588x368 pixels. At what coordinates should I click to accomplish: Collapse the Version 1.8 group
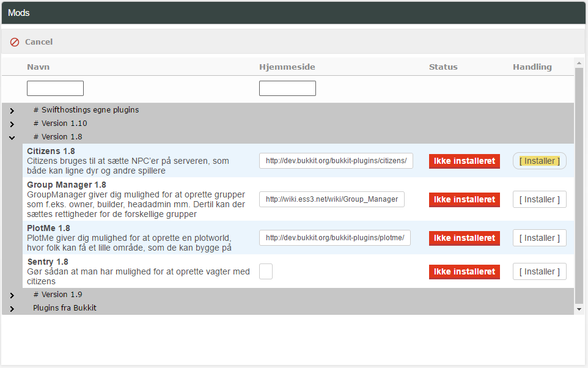point(12,138)
